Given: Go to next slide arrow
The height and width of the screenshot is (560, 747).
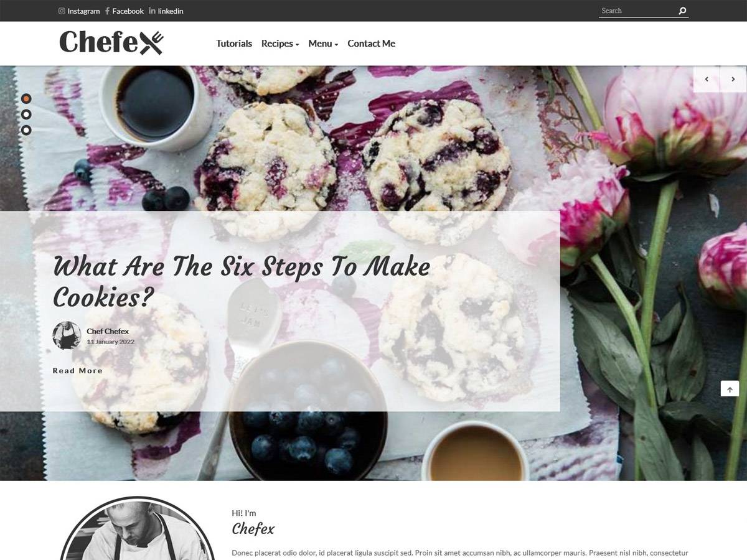Looking at the screenshot, I should point(733,79).
